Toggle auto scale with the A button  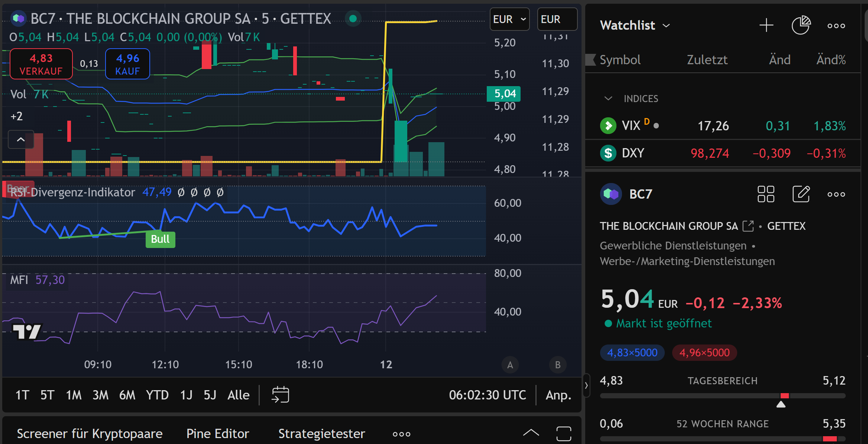tap(510, 365)
